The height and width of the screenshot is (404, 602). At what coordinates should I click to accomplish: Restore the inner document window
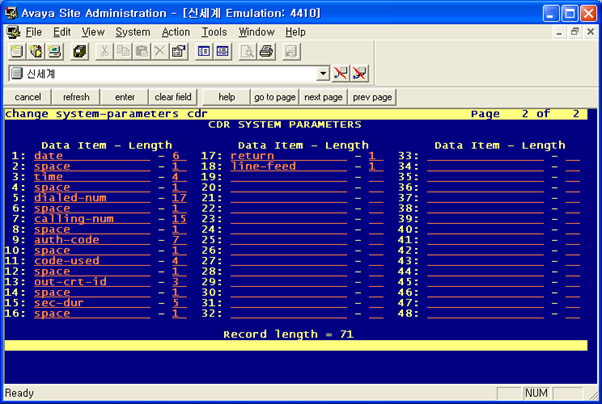[575, 32]
